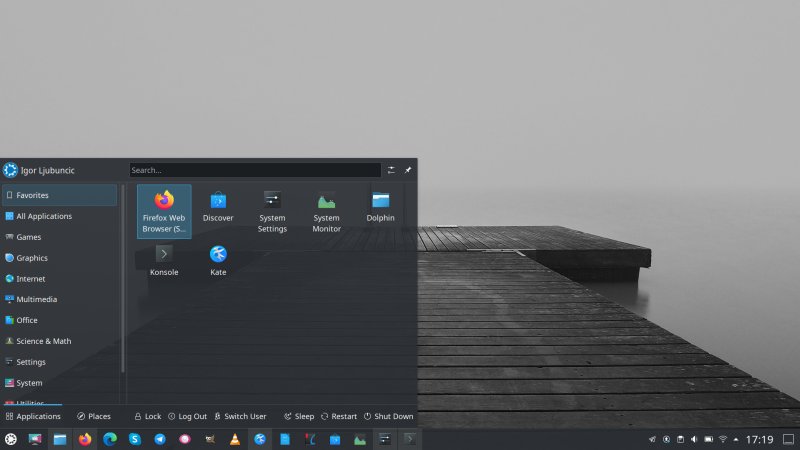Pin the application launcher open
Image resolution: width=800 pixels, height=450 pixels.
point(408,170)
